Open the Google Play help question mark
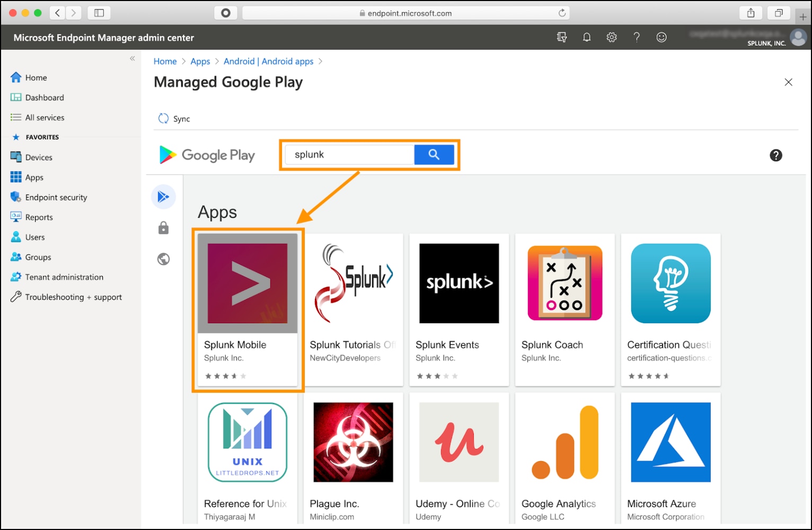Screen dimensions: 812x530 (x=776, y=155)
